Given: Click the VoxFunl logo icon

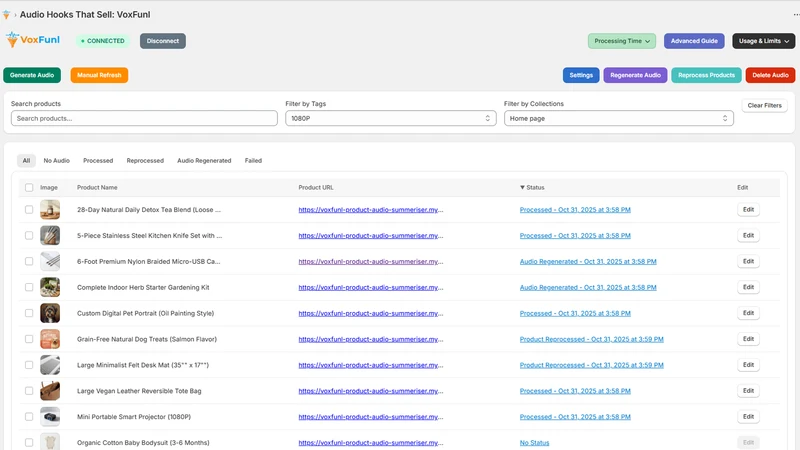Looking at the screenshot, I should [12, 39].
